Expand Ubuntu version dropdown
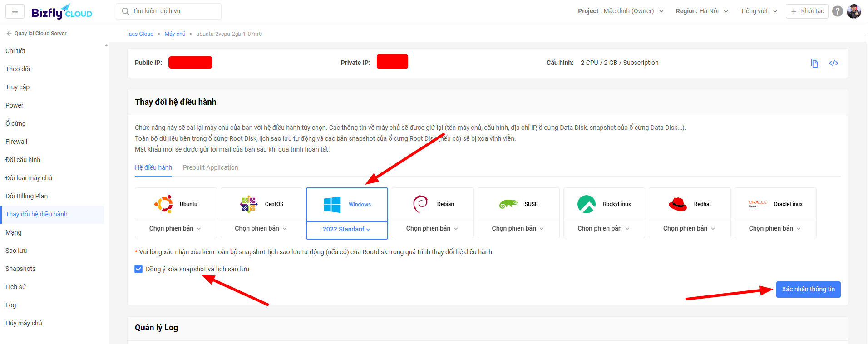Image resolution: width=868 pixels, height=344 pixels. click(176, 229)
